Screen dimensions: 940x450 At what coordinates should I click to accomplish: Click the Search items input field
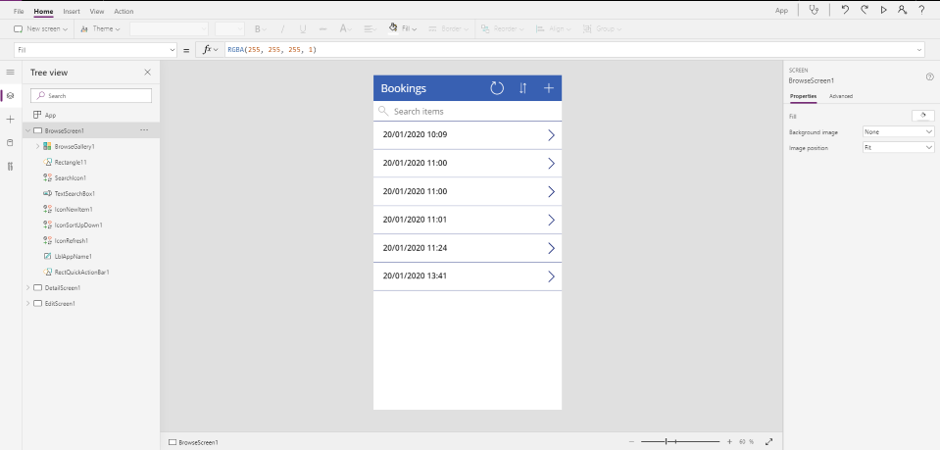470,112
